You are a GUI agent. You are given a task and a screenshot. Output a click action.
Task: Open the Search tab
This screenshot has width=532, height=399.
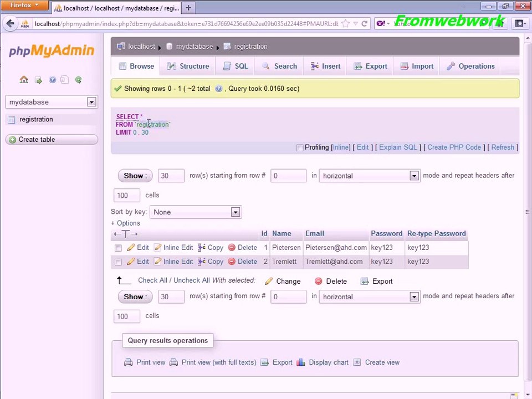point(279,66)
